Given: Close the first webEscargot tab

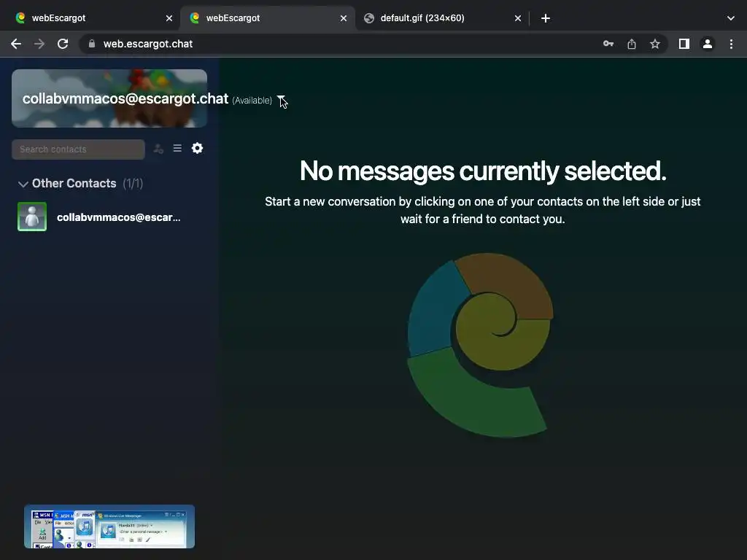Looking at the screenshot, I should click(169, 18).
